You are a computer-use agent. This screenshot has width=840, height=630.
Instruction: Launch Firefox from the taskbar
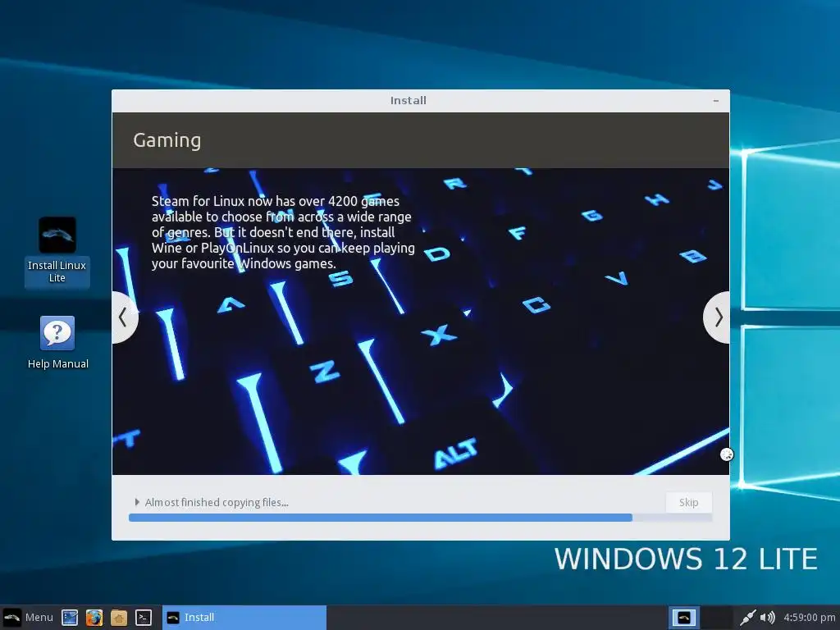click(94, 618)
